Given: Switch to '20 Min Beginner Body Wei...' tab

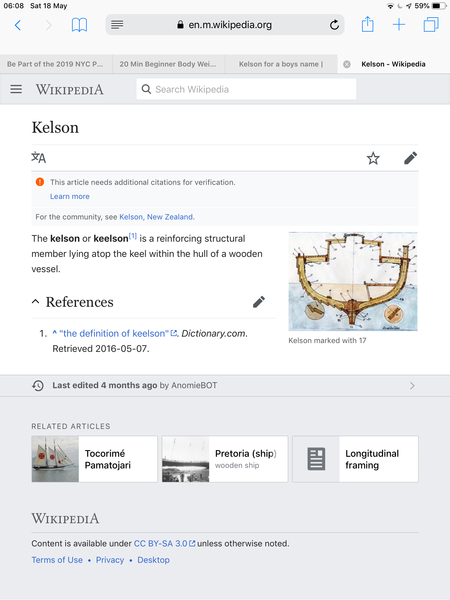Looking at the screenshot, I should tap(168, 64).
